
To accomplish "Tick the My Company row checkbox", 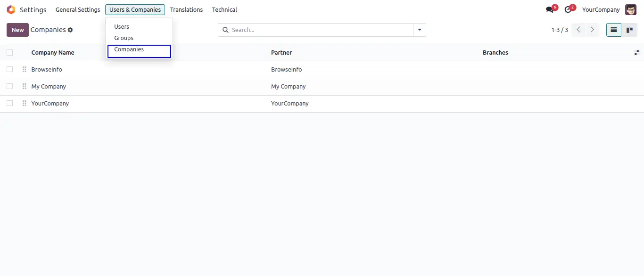I will (9, 87).
